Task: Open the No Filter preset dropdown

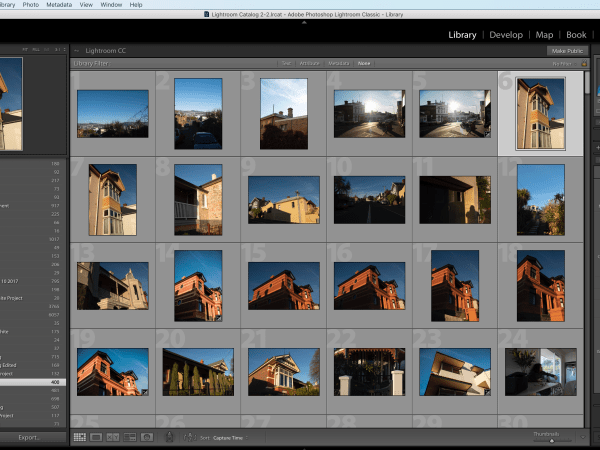Action: coord(564,63)
